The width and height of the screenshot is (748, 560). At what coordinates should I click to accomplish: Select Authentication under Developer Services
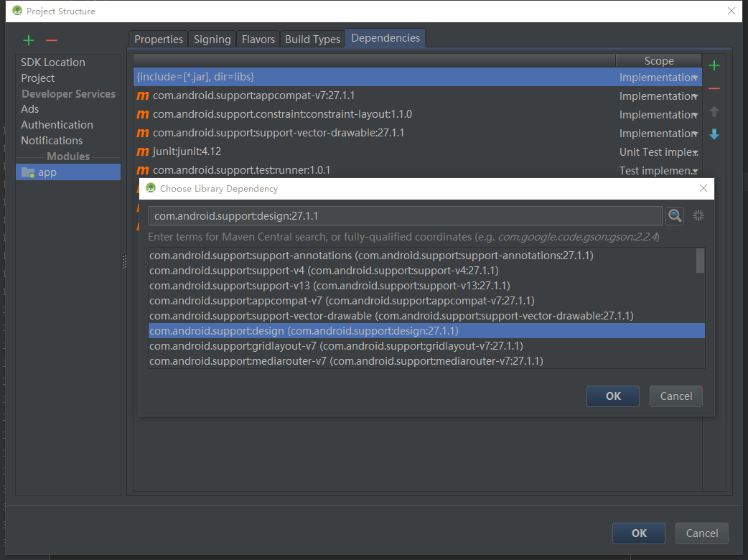tap(57, 125)
